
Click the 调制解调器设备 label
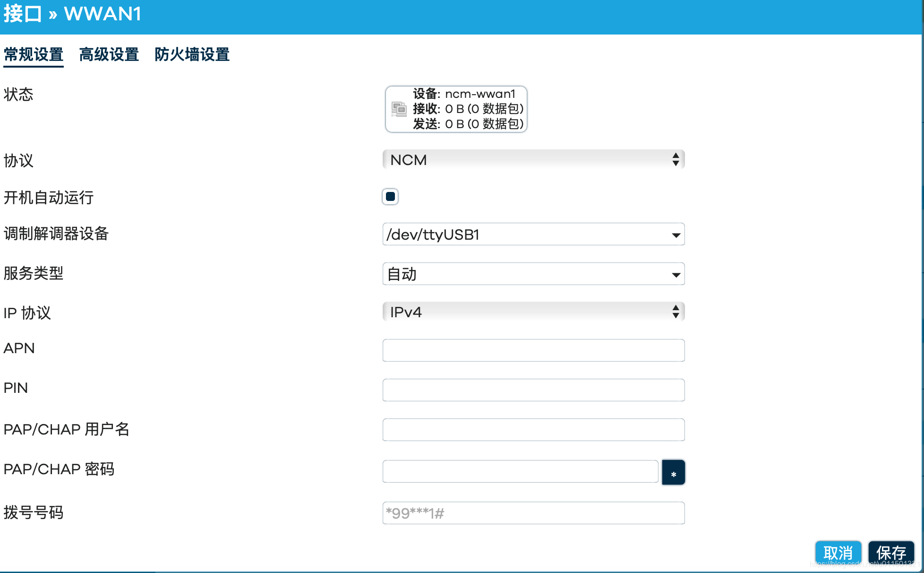pos(56,234)
